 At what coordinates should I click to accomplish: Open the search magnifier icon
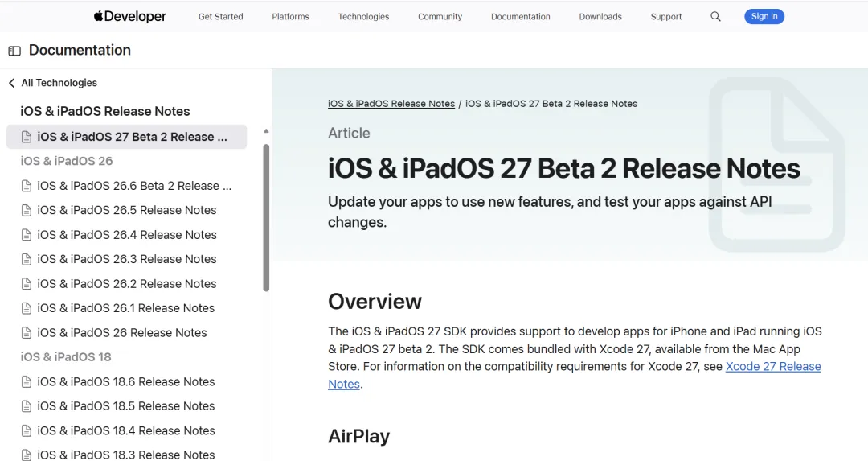pyautogui.click(x=715, y=17)
